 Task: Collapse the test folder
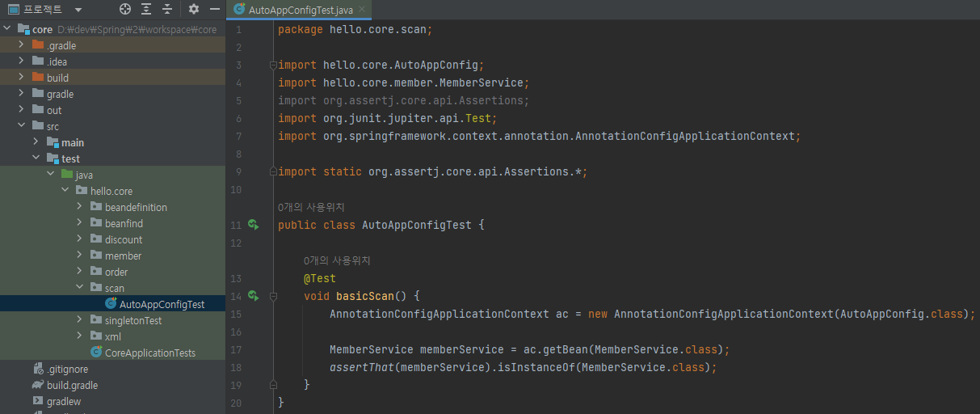click(x=36, y=158)
